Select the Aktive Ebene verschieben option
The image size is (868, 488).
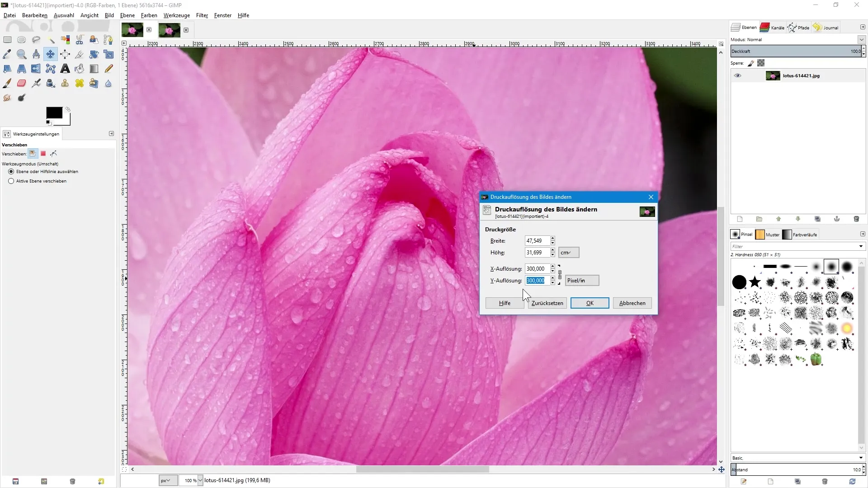11,181
